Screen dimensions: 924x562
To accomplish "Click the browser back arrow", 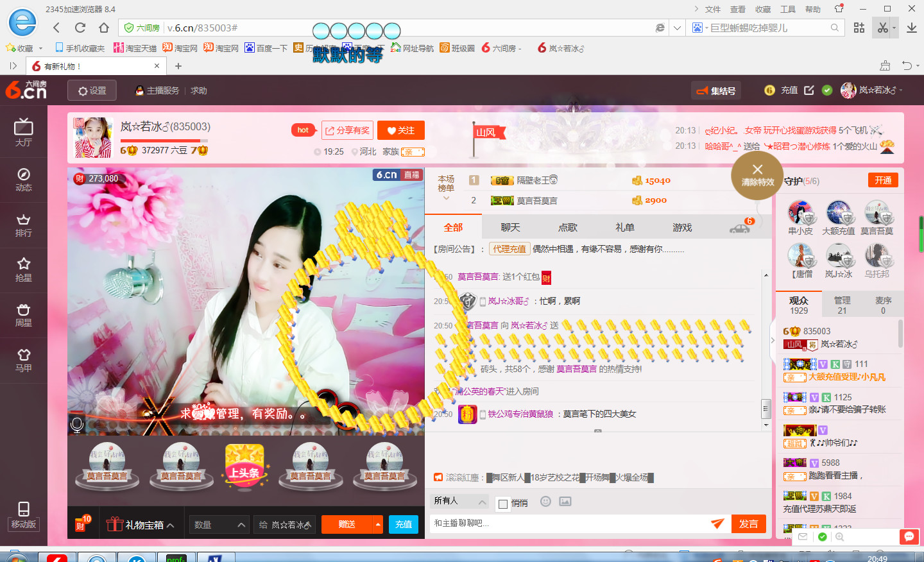I will tap(56, 28).
